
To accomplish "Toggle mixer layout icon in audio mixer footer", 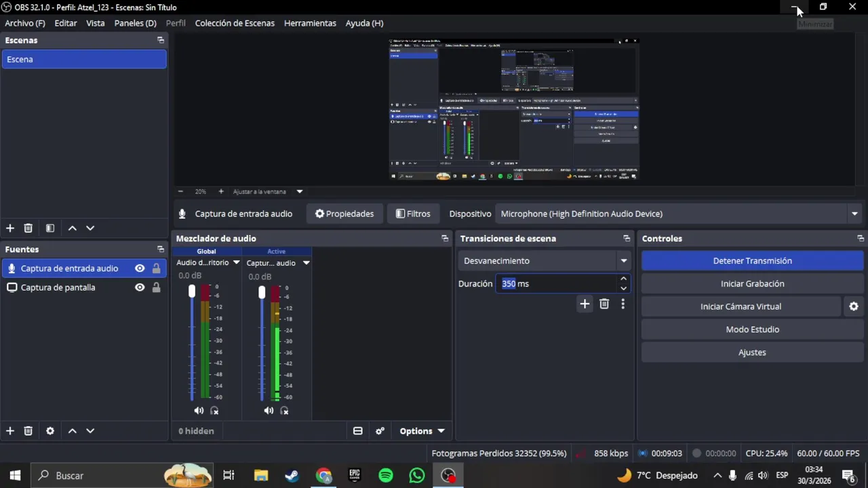I will point(358,431).
